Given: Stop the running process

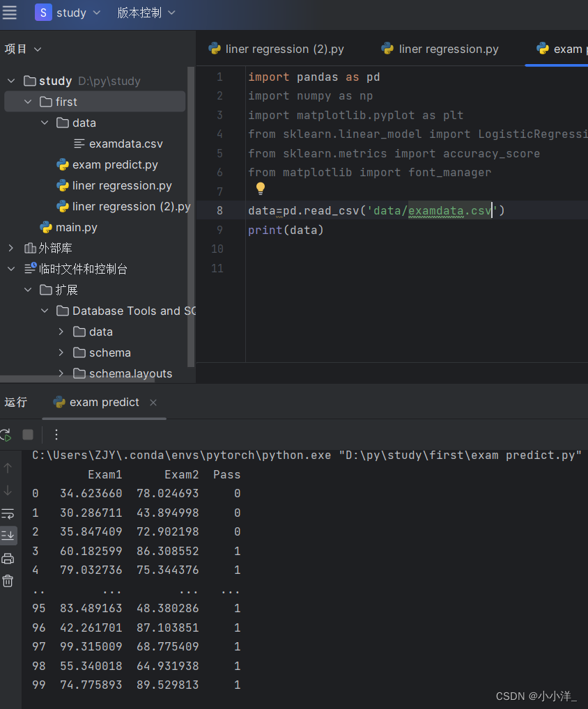Looking at the screenshot, I should click(x=26, y=434).
